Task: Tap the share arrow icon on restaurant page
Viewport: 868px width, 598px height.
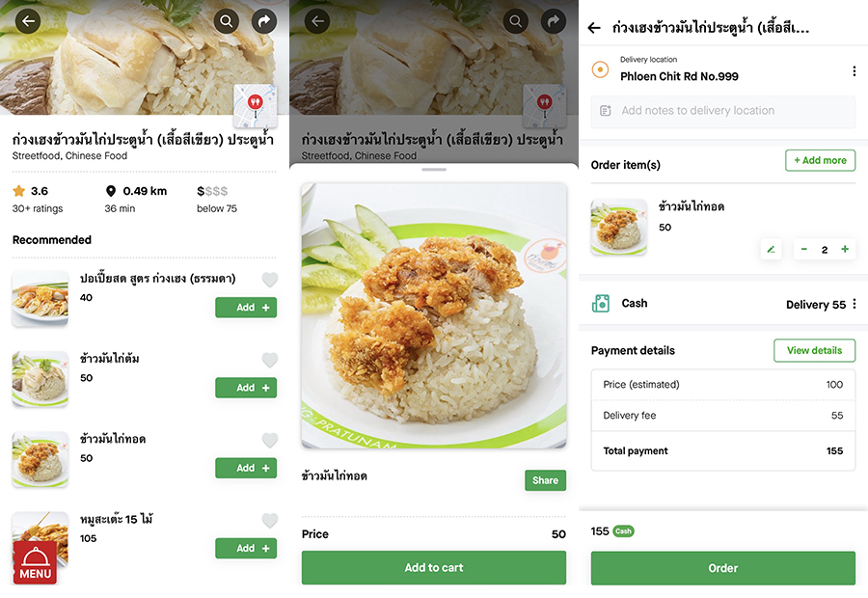Action: pos(264,21)
